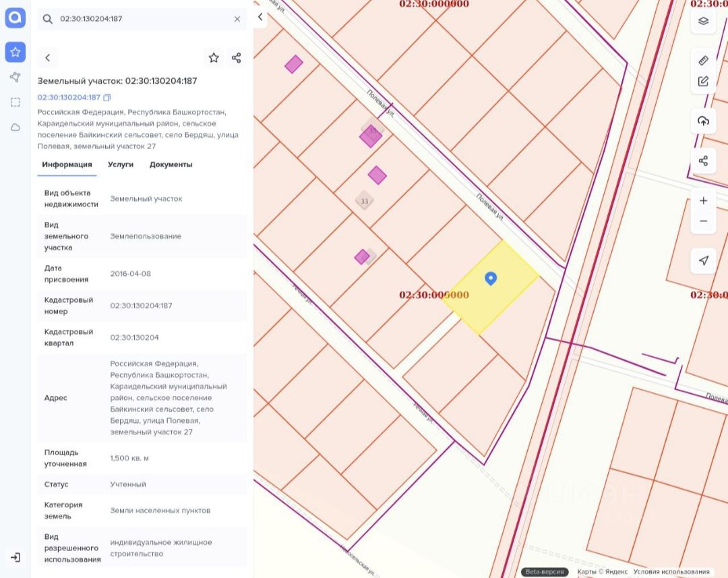The height and width of the screenshot is (578, 728).
Task: Share parcel info from the panel
Action: pos(237,57)
